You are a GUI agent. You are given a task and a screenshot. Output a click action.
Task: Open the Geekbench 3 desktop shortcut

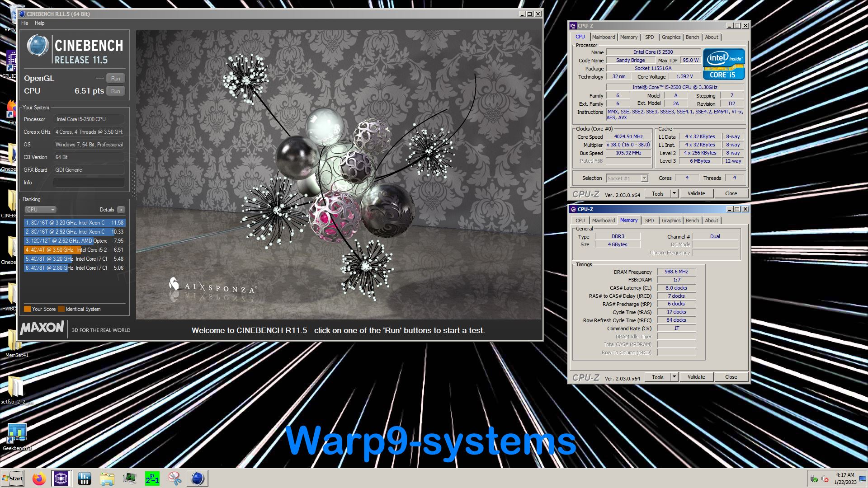click(17, 437)
